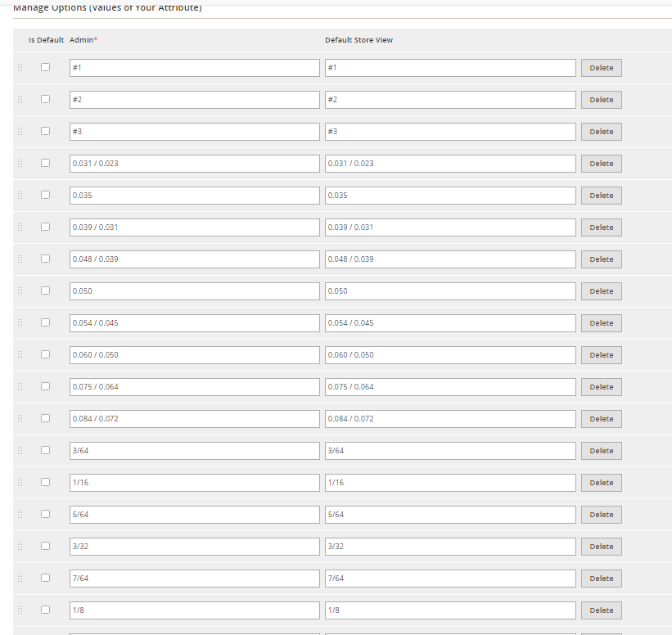Click Default Store View field for #3
The width and height of the screenshot is (672, 635).
point(449,132)
